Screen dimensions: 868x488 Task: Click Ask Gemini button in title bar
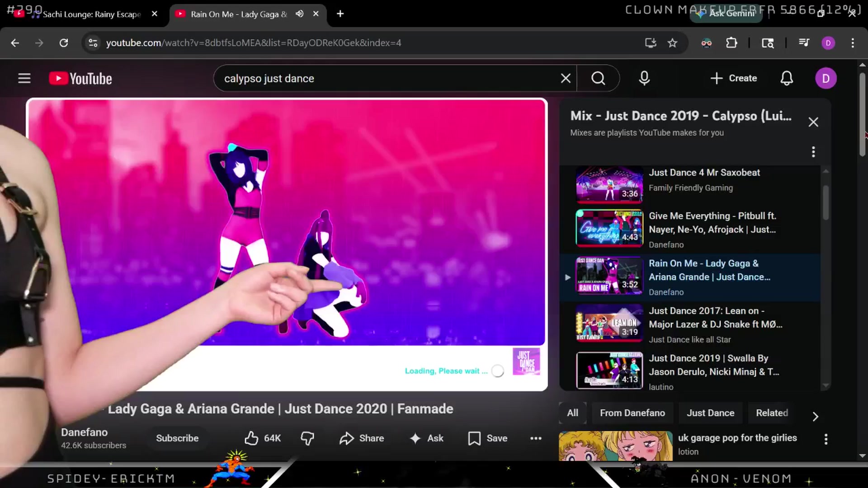[726, 14]
